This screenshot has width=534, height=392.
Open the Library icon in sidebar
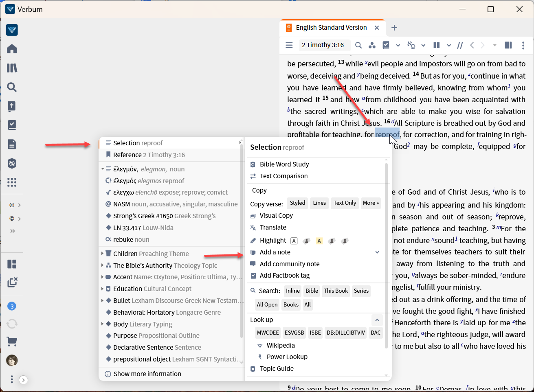click(12, 68)
